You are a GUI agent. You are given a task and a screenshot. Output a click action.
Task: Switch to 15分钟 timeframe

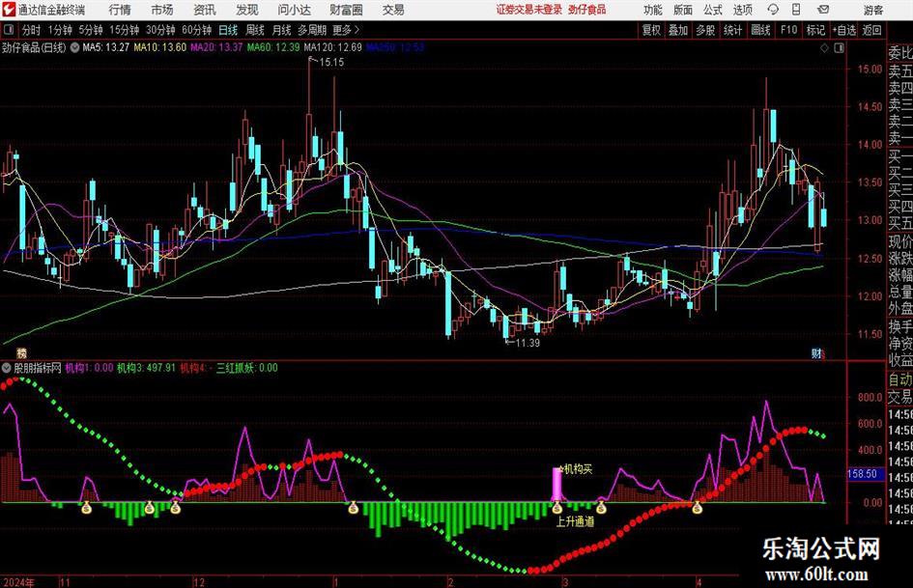pos(124,30)
